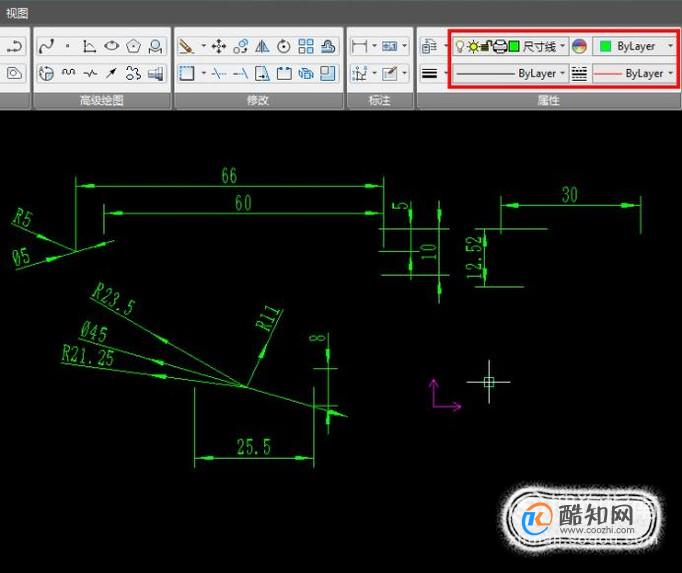682x573 pixels.
Task: Select the Spline curve tool
Action: 46,46
